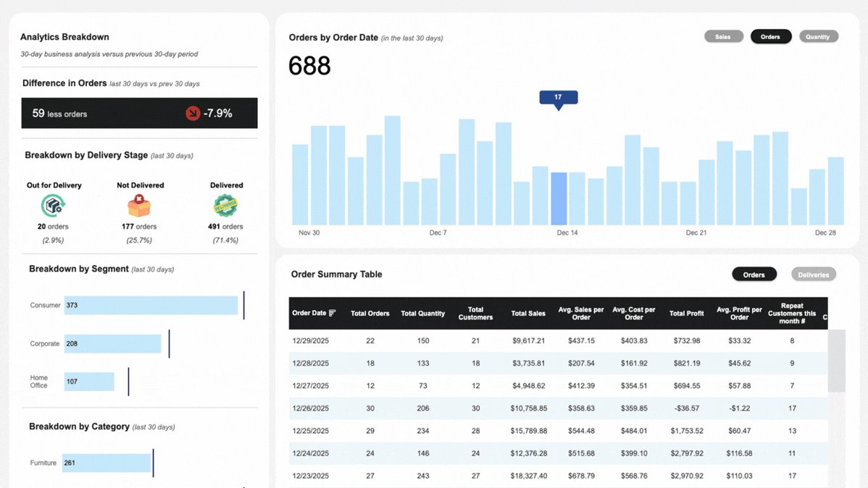Click the Breakdown by Segment heading
Screen dimensions: 868x488
click(78, 269)
